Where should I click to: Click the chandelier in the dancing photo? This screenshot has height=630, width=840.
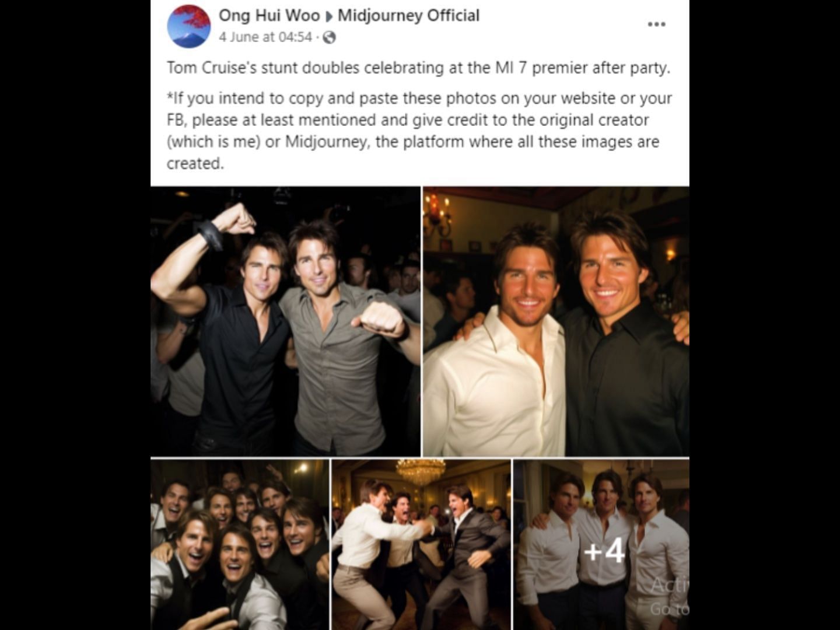pyautogui.click(x=420, y=470)
